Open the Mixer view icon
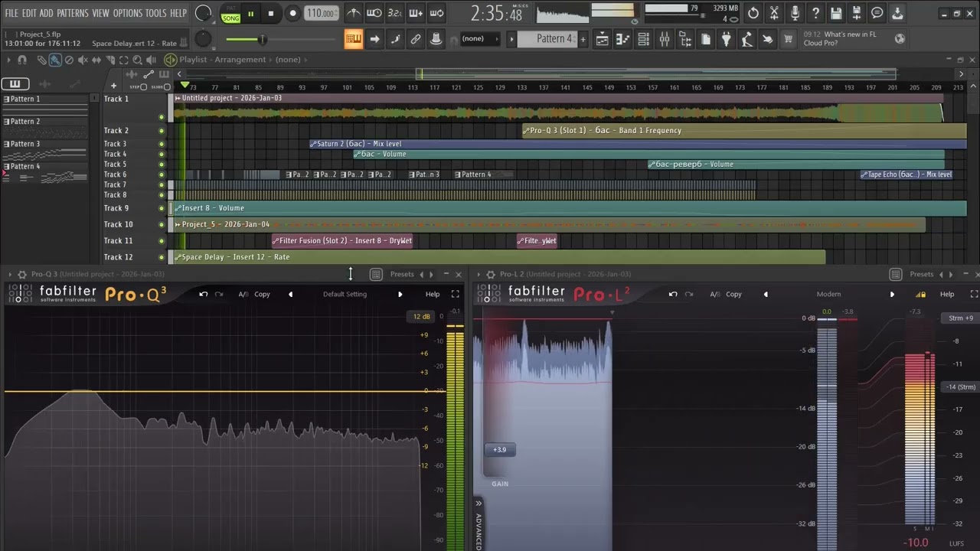The image size is (980, 551). (665, 39)
